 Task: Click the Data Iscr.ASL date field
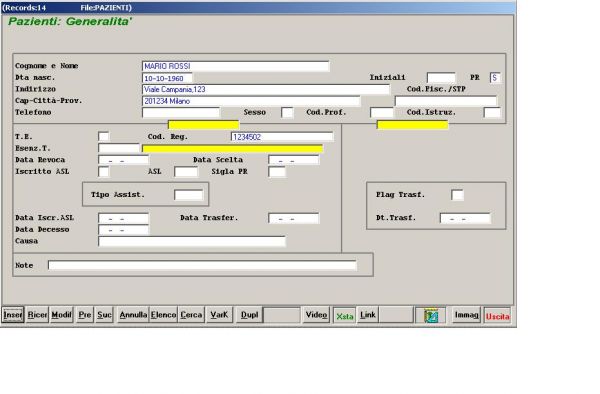(123, 218)
